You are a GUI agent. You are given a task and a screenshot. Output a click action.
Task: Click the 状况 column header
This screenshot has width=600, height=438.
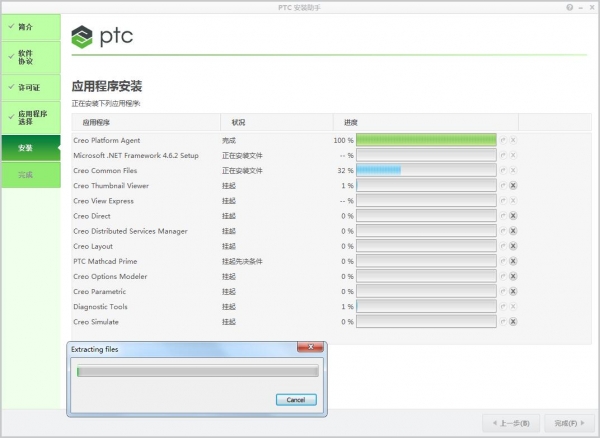(x=277, y=122)
